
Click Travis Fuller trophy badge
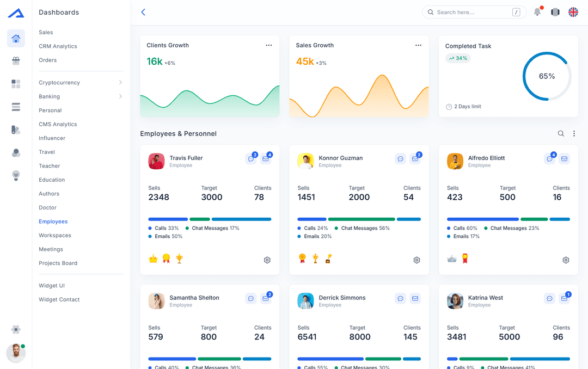point(179,259)
